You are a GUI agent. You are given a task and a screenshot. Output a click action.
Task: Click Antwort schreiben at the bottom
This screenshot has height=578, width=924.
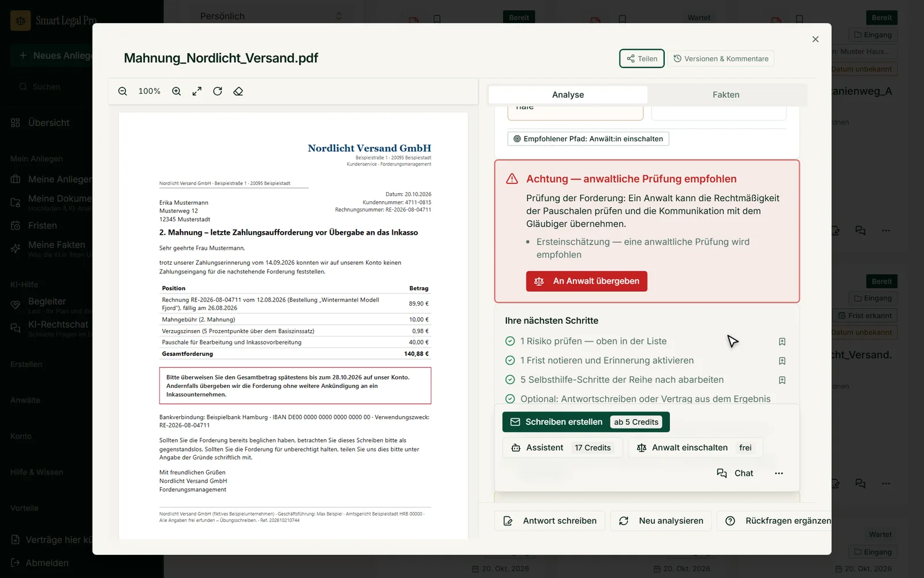[x=550, y=521]
